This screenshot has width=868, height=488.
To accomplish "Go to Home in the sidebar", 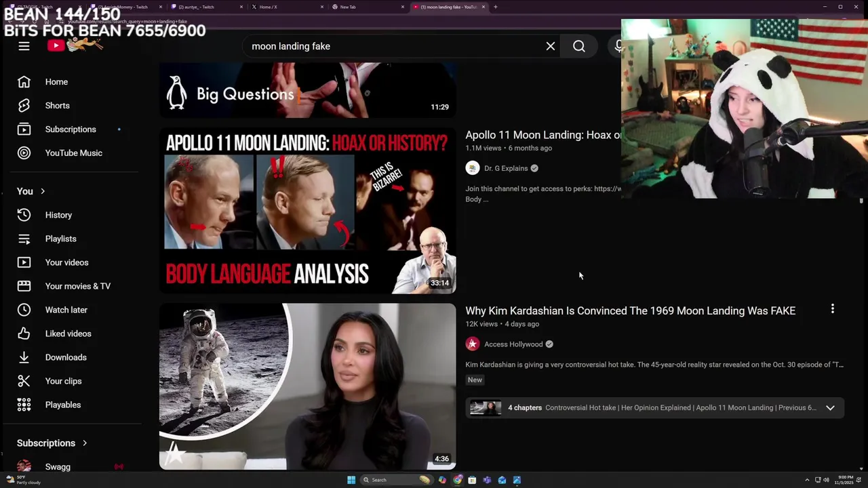I will [71, 82].
